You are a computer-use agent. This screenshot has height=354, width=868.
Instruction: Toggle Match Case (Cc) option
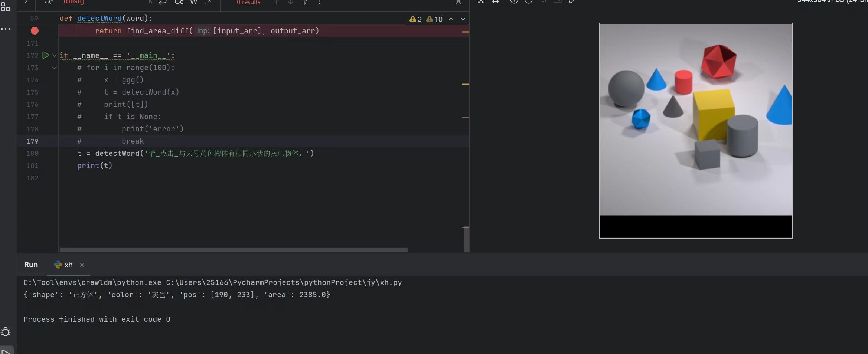point(179,2)
